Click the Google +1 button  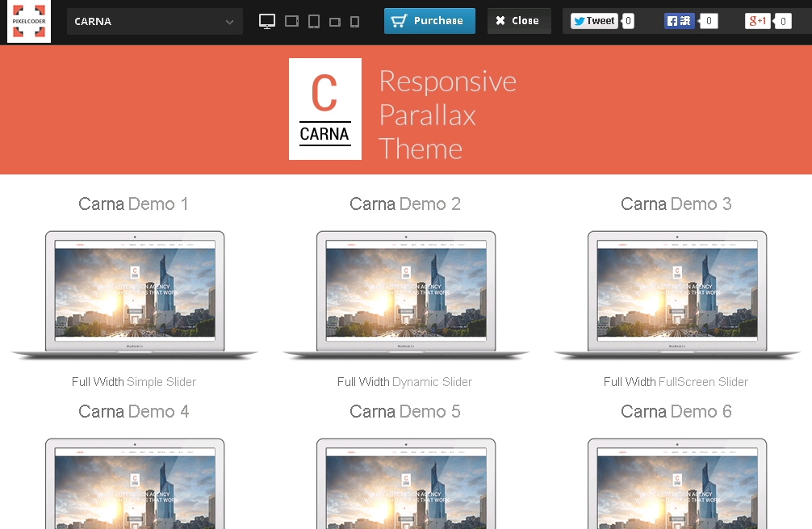(757, 21)
